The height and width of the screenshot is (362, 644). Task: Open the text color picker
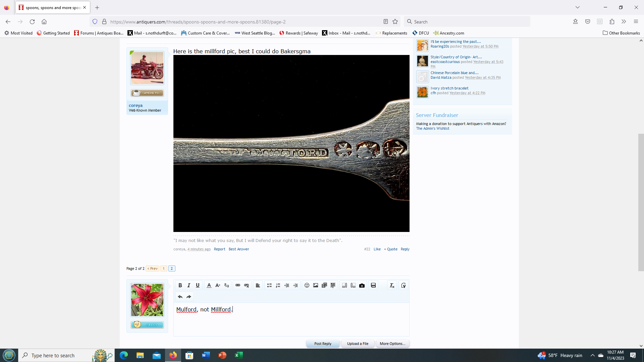tap(209, 285)
